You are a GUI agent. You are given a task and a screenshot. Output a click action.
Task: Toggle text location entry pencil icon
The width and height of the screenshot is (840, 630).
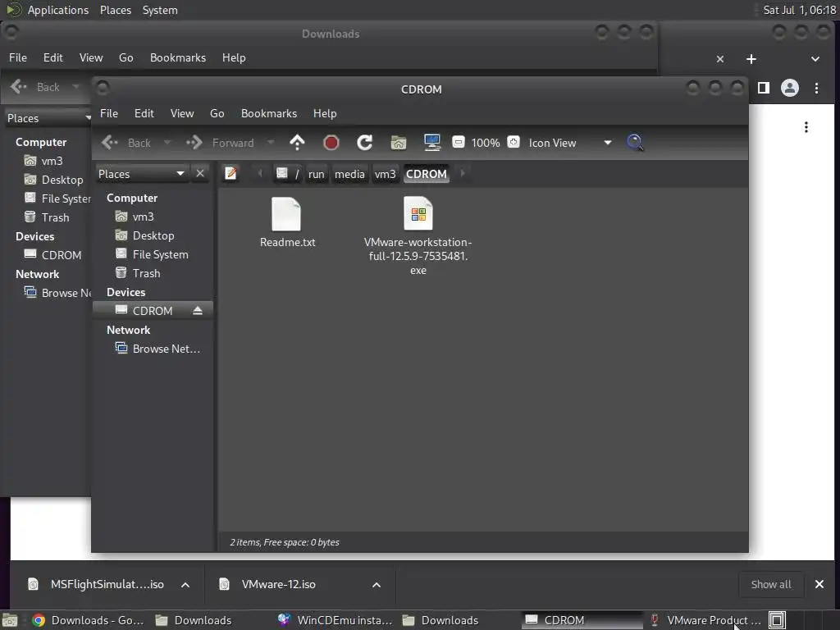[x=231, y=174]
